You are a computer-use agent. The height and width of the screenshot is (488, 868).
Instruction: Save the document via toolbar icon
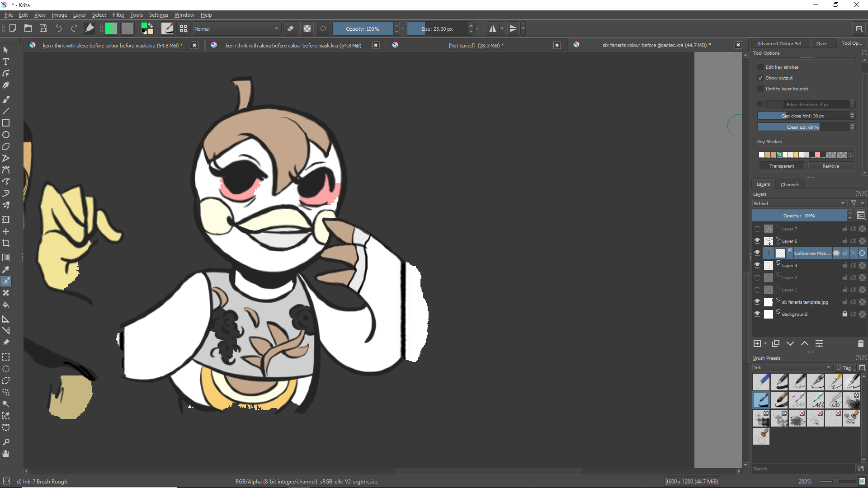coord(43,28)
